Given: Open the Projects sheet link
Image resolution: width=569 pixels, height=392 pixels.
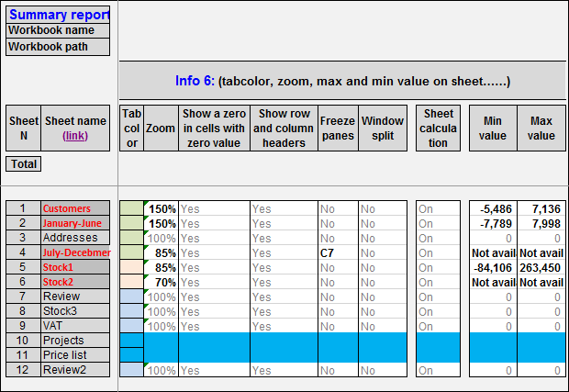Looking at the screenshot, I should point(75,340).
